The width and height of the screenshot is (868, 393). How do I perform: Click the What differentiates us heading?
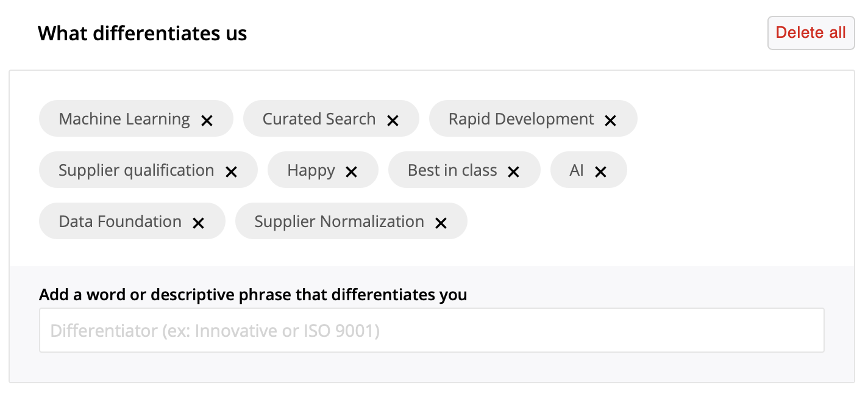143,33
